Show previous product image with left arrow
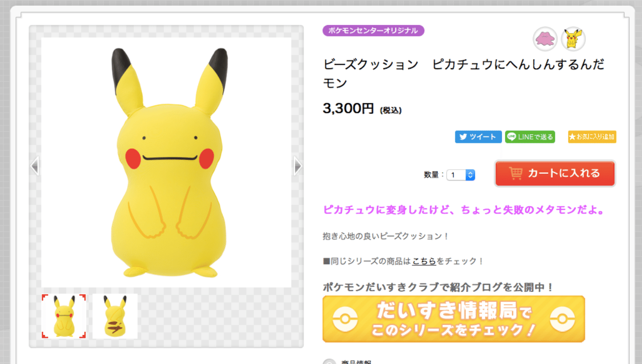 pyautogui.click(x=35, y=166)
